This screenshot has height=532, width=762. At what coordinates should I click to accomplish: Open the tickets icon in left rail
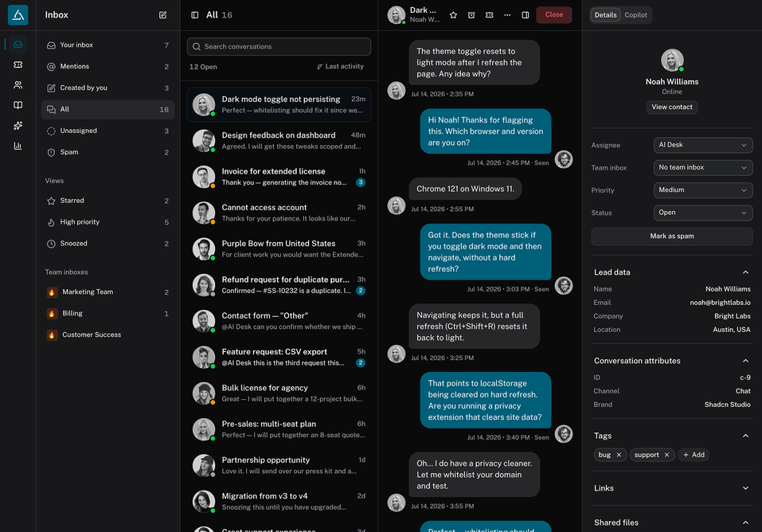pos(18,65)
